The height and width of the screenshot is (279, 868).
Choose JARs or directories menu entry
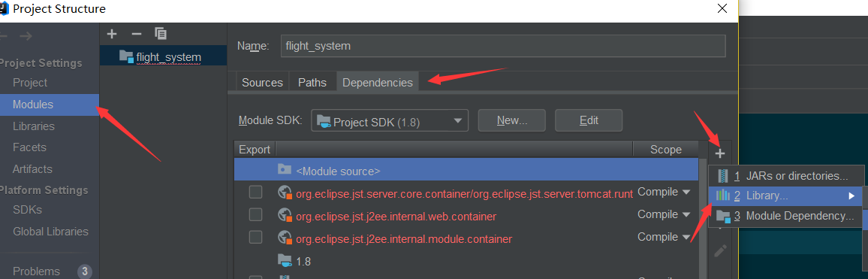pyautogui.click(x=785, y=177)
